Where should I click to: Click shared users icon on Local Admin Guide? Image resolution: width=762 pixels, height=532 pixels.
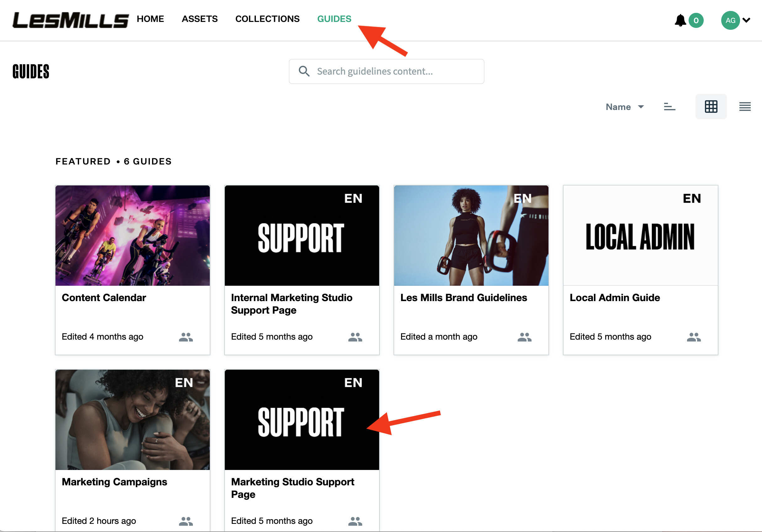(x=693, y=337)
